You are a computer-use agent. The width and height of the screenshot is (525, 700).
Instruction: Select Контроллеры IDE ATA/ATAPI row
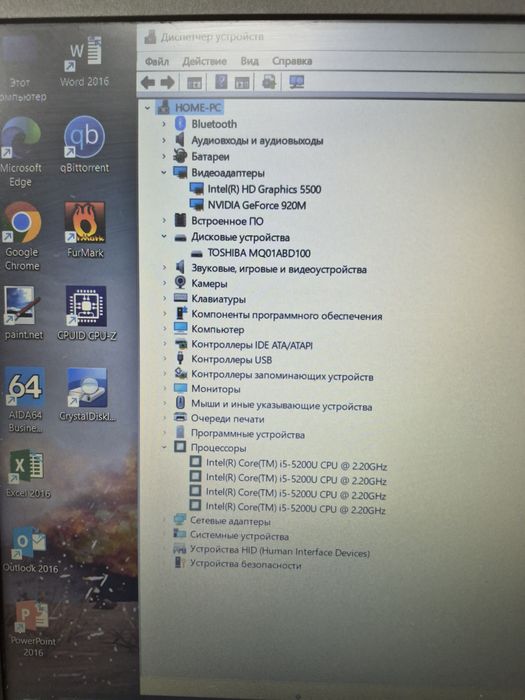(252, 345)
